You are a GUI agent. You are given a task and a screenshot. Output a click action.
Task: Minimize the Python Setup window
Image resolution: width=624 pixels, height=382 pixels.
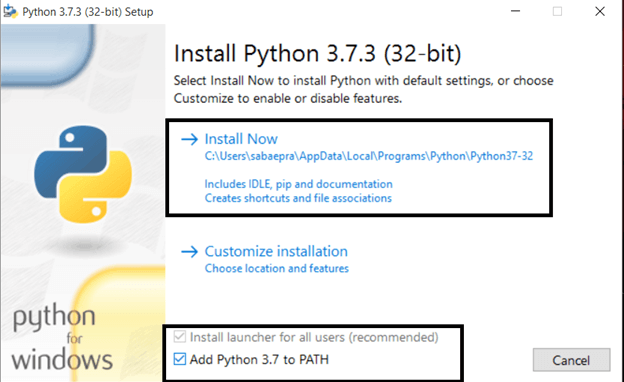click(x=515, y=11)
